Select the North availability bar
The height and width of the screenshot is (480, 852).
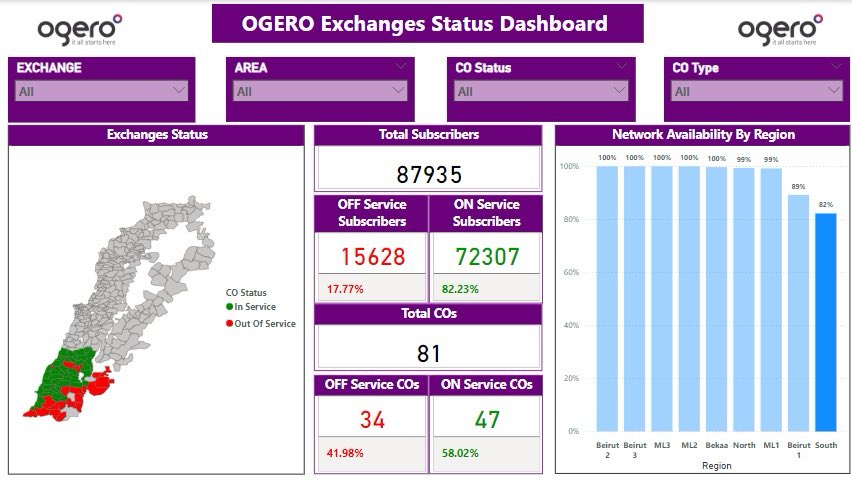pos(744,300)
